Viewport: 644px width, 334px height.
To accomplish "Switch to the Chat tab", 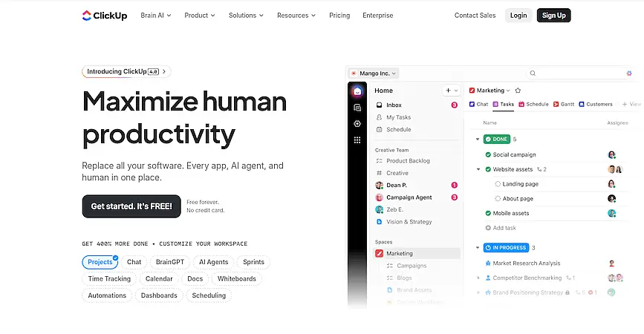I will pyautogui.click(x=478, y=104).
